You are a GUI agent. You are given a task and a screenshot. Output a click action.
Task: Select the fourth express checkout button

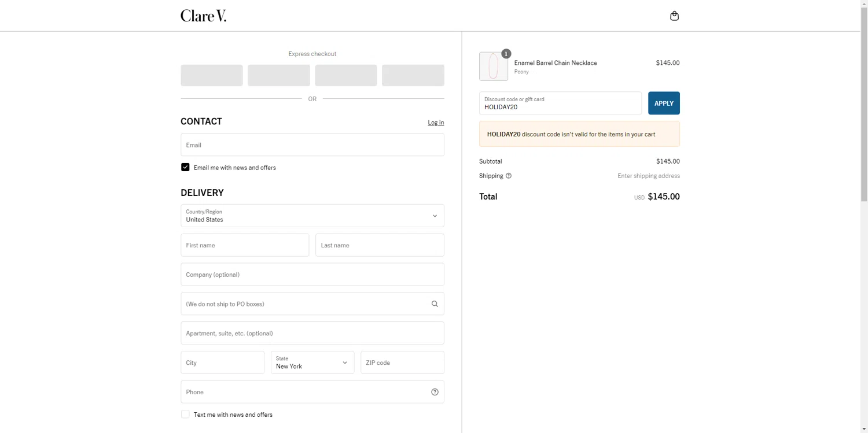413,75
